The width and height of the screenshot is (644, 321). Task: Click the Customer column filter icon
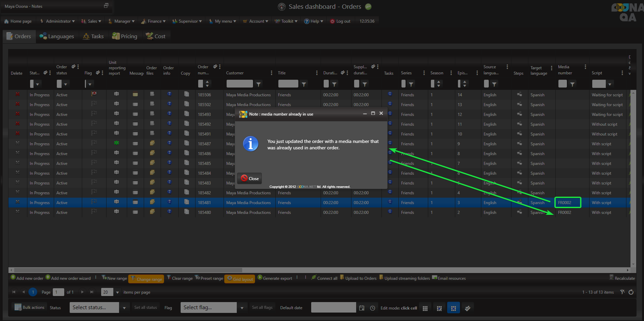[258, 84]
